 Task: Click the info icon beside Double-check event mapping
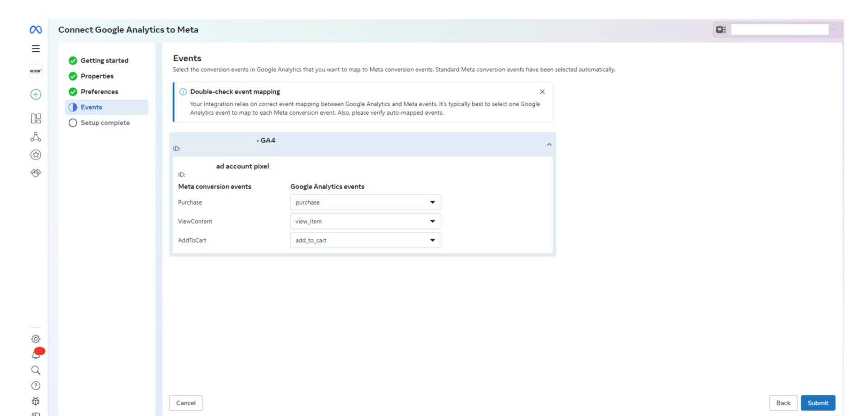183,92
